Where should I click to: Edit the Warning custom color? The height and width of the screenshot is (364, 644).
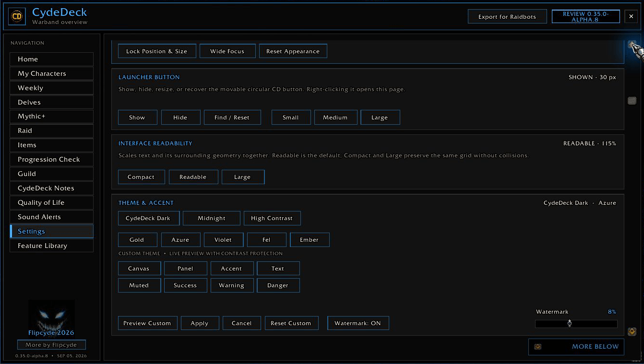click(x=232, y=285)
